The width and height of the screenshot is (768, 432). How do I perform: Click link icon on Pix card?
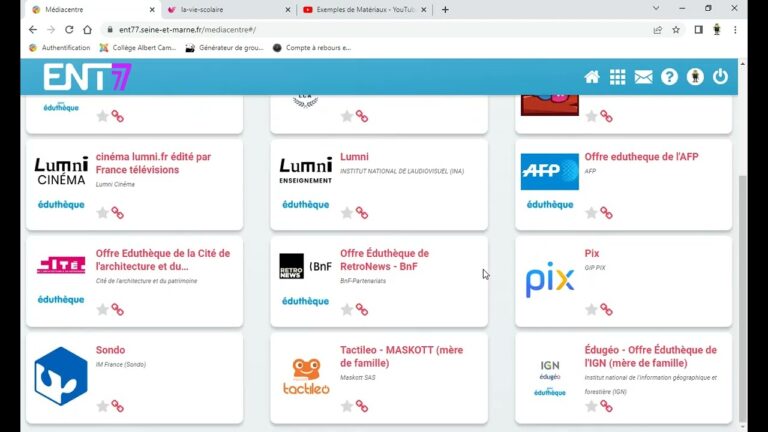(606, 310)
